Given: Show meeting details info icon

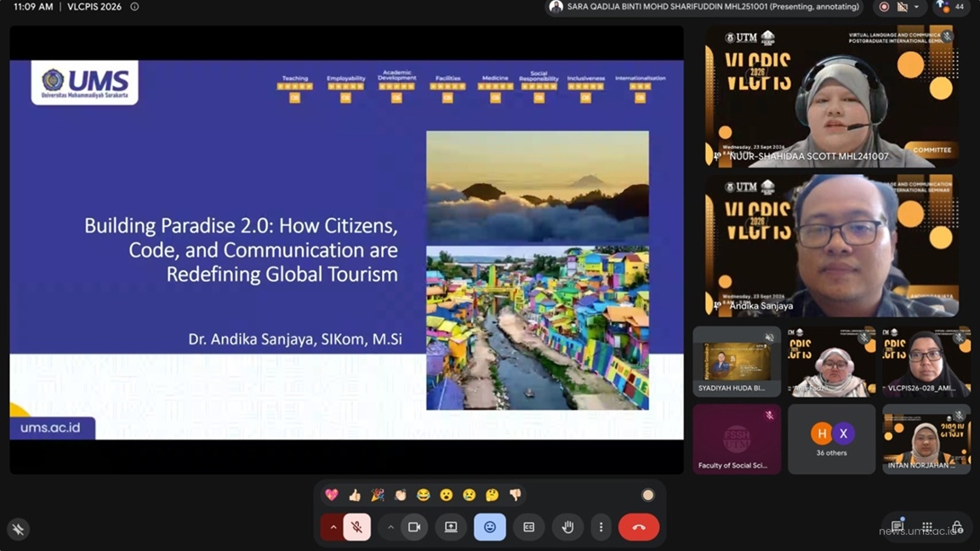Looking at the screenshot, I should [x=134, y=7].
